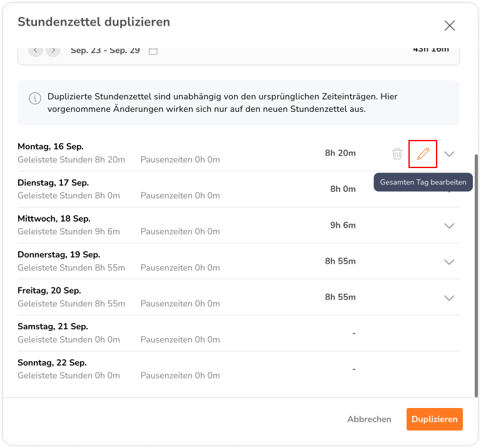Click the dialog's vertical scrollbar

pyautogui.click(x=476, y=276)
